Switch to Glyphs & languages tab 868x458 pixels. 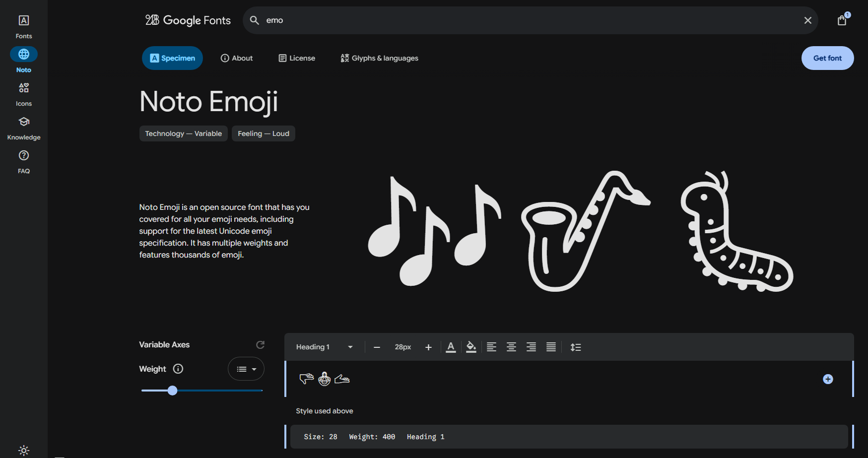click(380, 58)
